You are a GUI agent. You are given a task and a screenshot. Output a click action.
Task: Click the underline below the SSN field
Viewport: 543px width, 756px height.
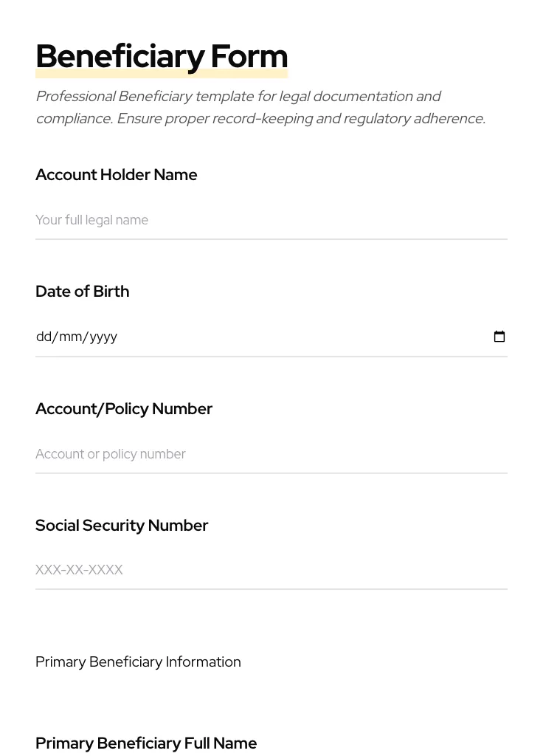coord(271,588)
